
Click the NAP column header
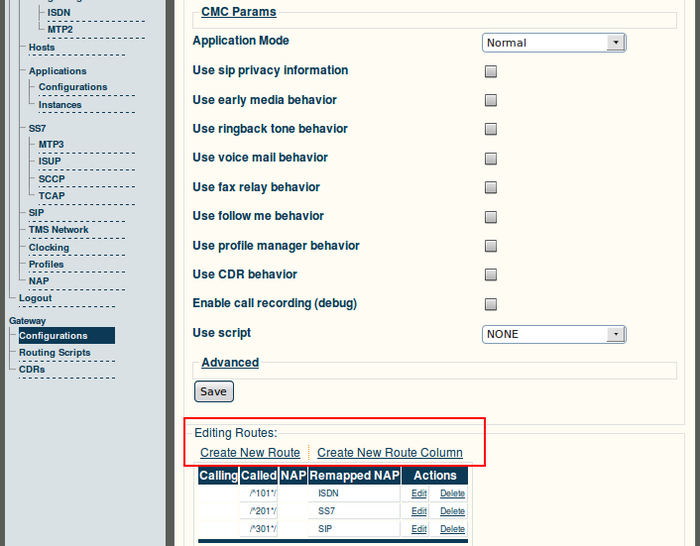click(x=293, y=475)
